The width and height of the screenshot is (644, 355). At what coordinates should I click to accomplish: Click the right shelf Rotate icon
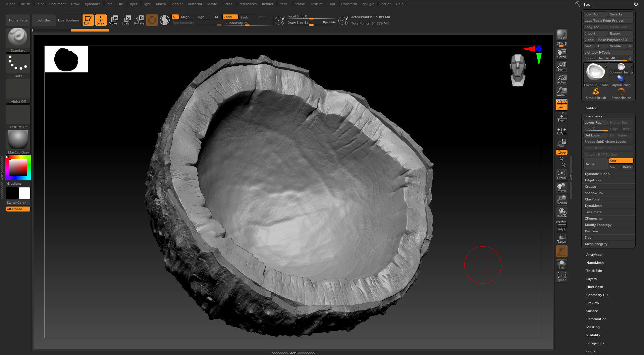click(x=561, y=213)
